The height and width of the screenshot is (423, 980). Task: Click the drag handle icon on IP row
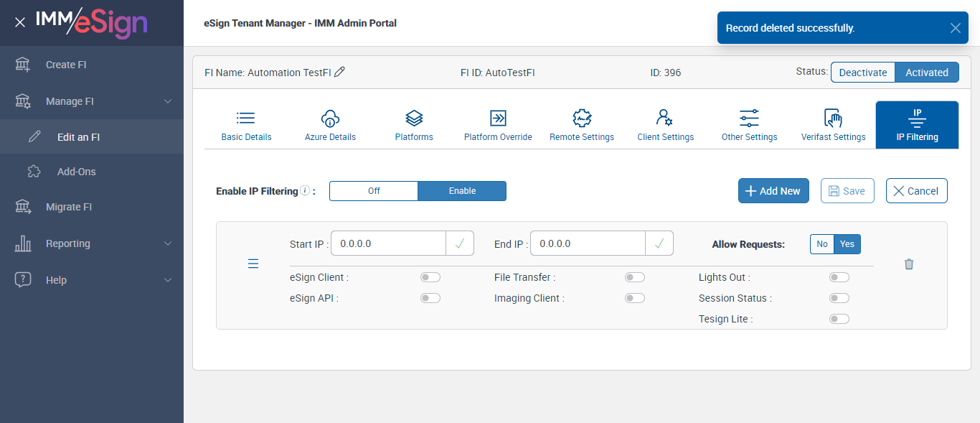253,264
